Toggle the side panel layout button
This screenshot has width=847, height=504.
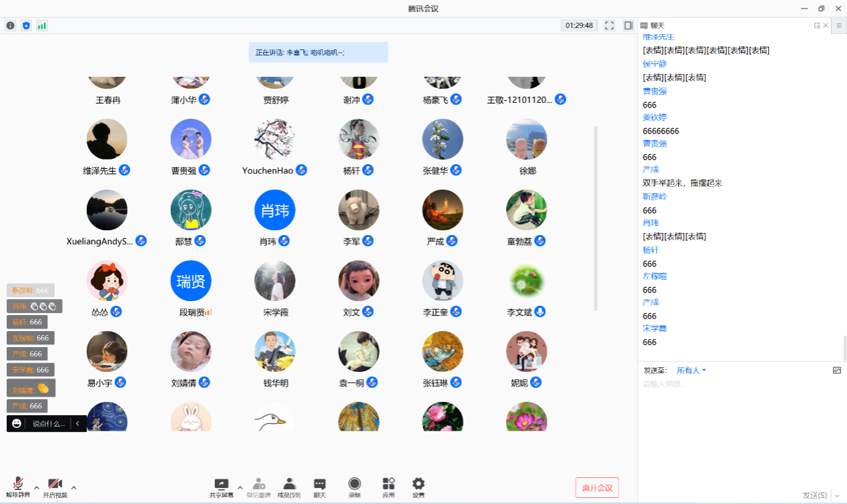(x=628, y=25)
